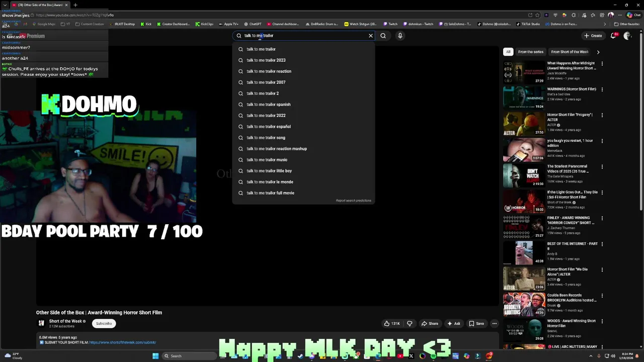Pick suggestion 'talk to me trailer reaction mashup'

pos(303,149)
